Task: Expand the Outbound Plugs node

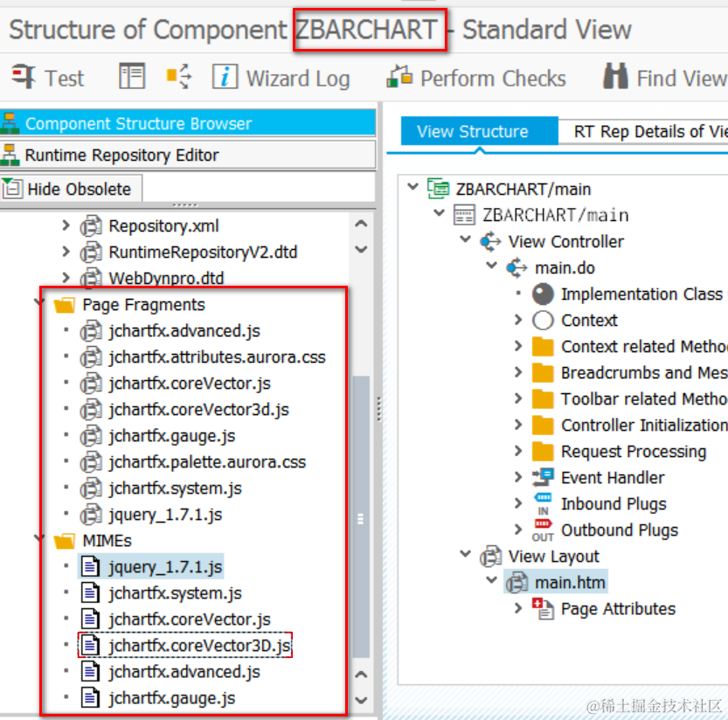Action: [518, 530]
